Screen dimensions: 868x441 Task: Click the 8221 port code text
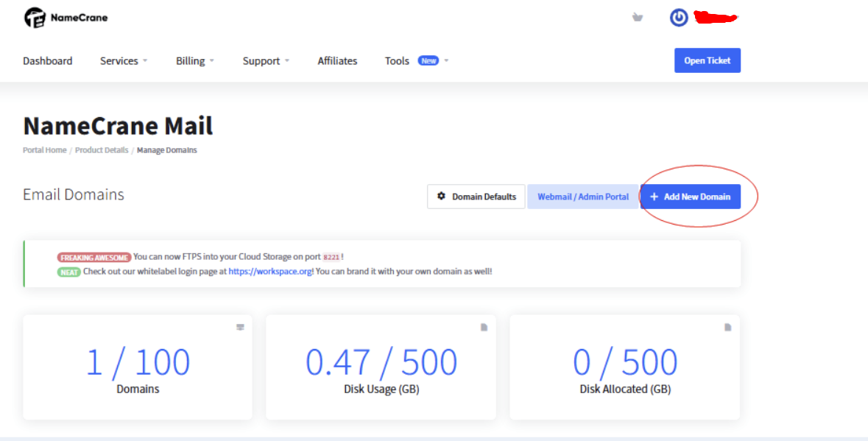tap(331, 257)
